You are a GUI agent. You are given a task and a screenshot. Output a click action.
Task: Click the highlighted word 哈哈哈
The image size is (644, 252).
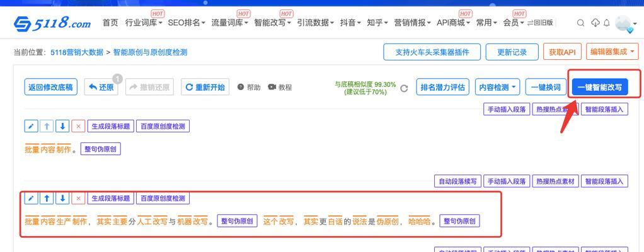tap(419, 222)
